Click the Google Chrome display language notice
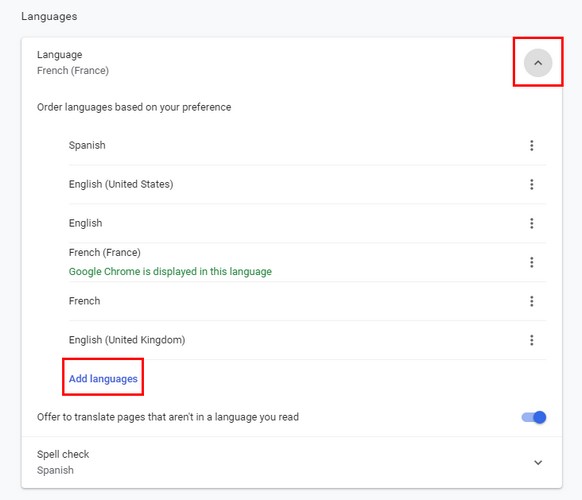 pyautogui.click(x=170, y=272)
